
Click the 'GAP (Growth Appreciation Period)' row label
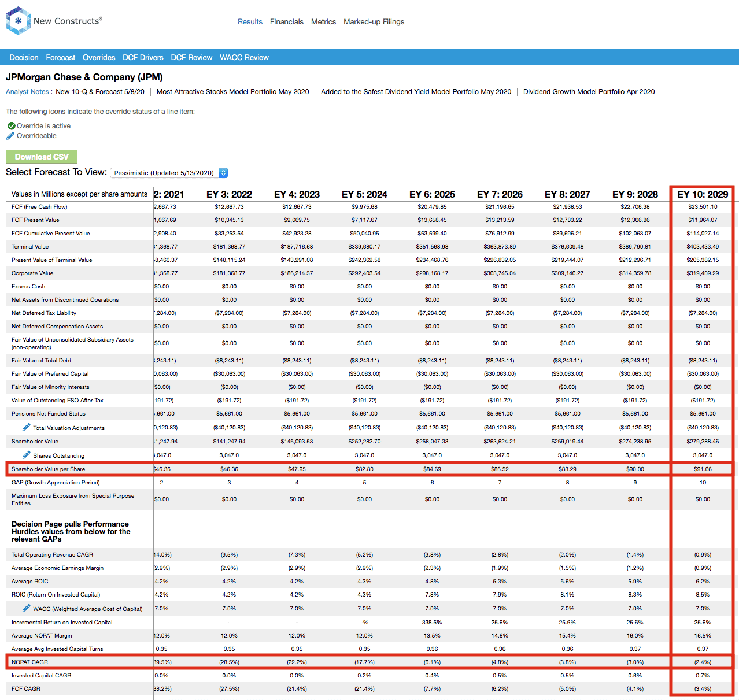pos(56,483)
